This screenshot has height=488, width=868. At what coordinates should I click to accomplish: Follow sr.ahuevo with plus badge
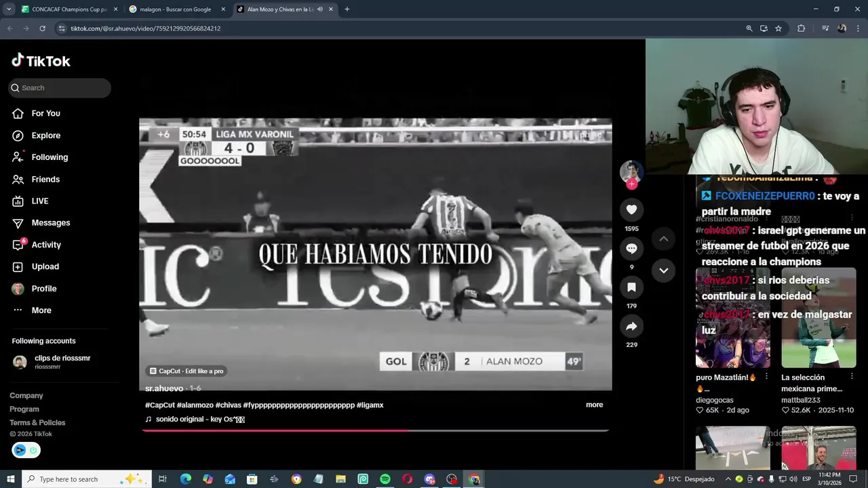[x=631, y=184]
